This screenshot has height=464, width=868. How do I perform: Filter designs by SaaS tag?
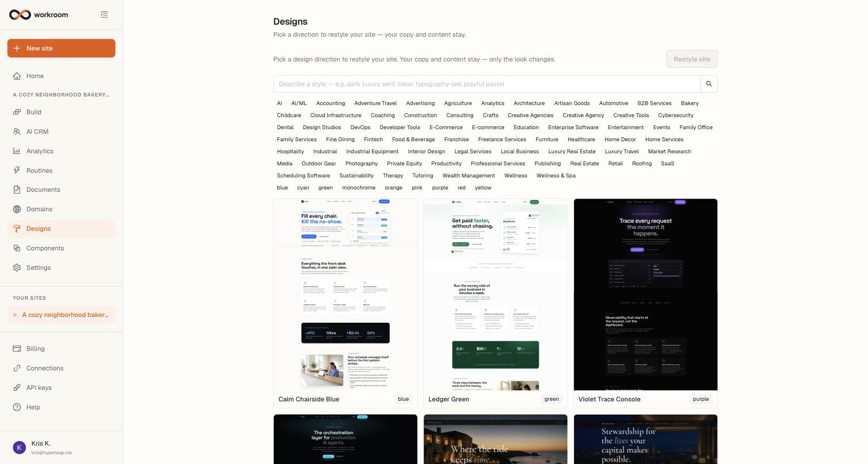pos(668,164)
